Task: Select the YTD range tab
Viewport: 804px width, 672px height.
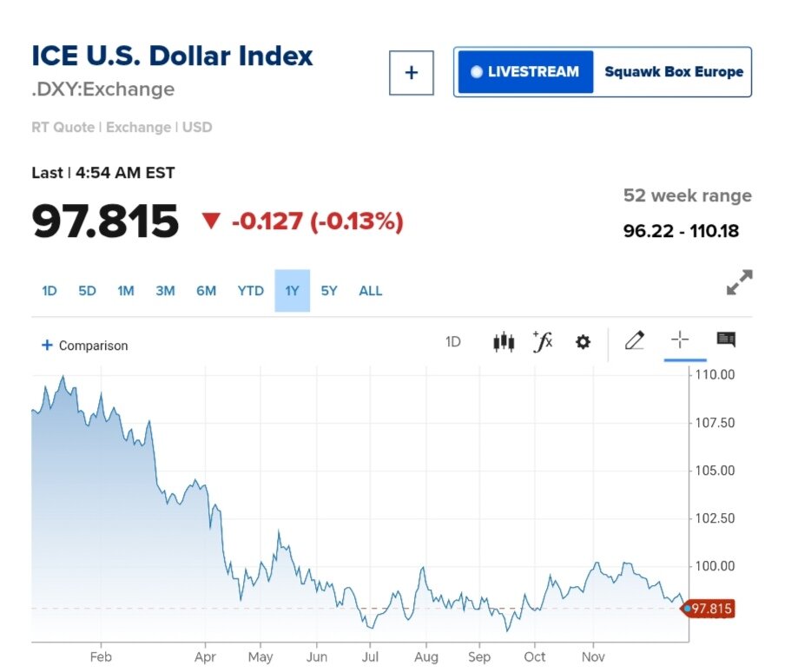Action: point(250,291)
